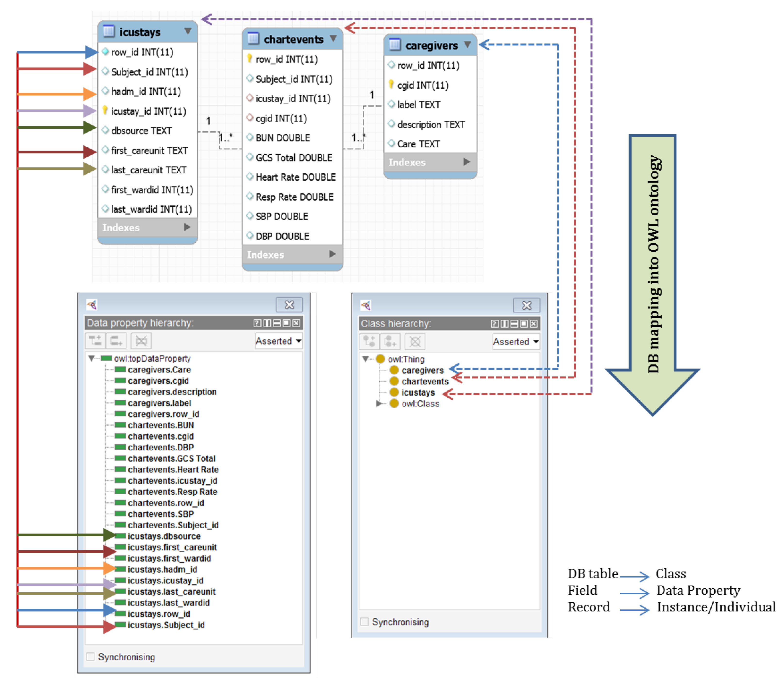
Task: Collapse the owl:topDataProperty tree node
Action: (91, 359)
